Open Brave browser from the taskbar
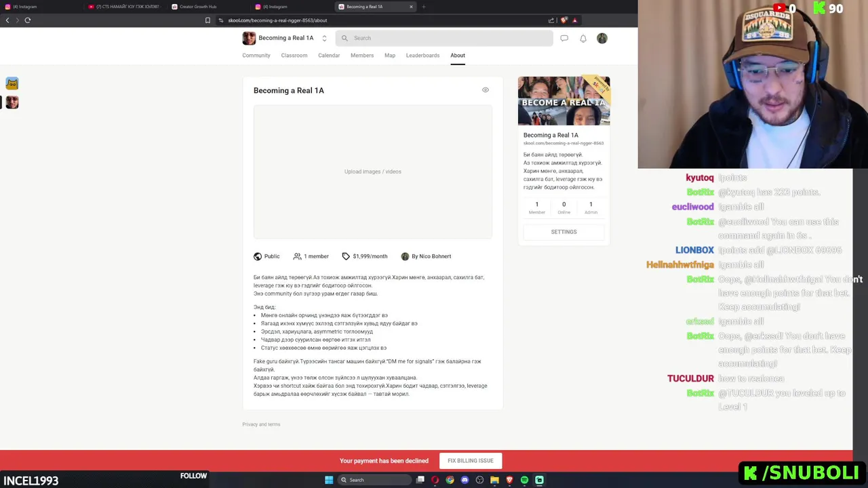 point(509,480)
